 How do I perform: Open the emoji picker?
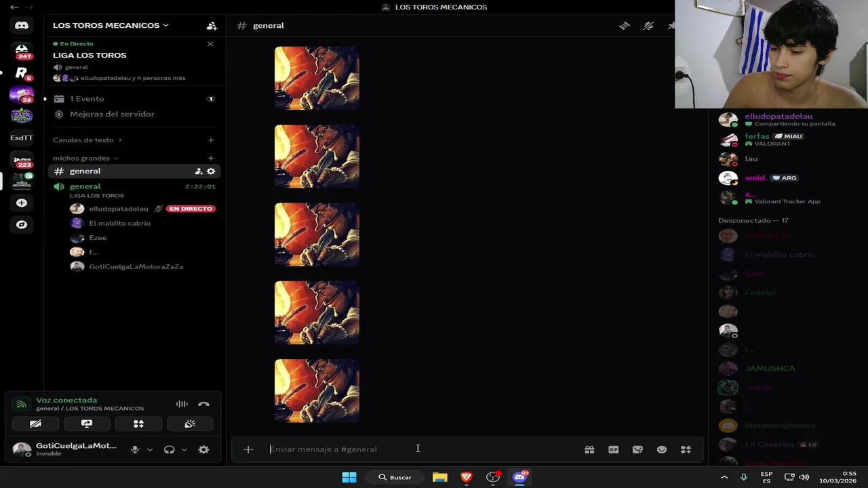pos(662,449)
